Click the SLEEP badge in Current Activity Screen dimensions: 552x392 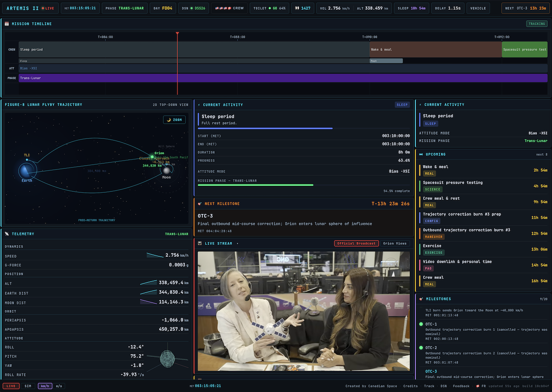[402, 104]
